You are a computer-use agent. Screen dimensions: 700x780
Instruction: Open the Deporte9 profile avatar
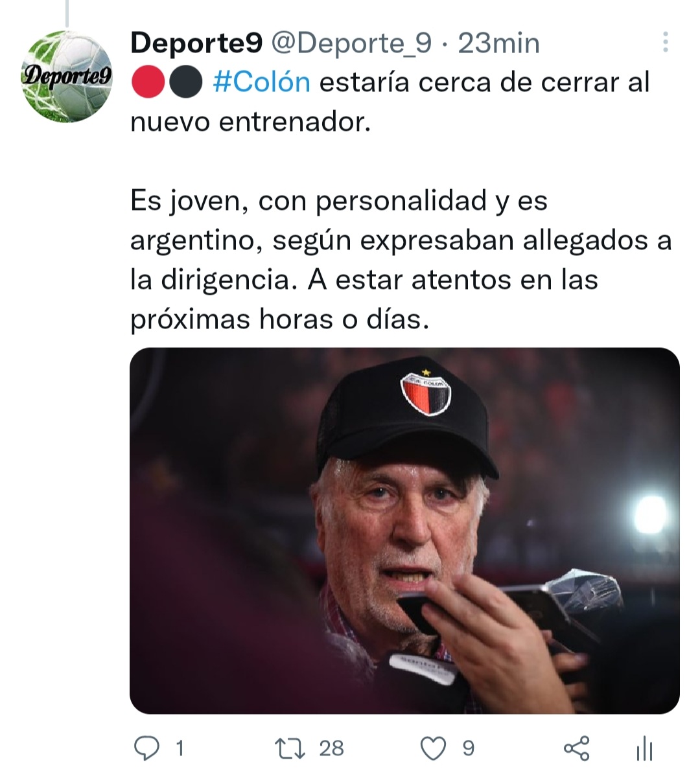click(x=67, y=76)
